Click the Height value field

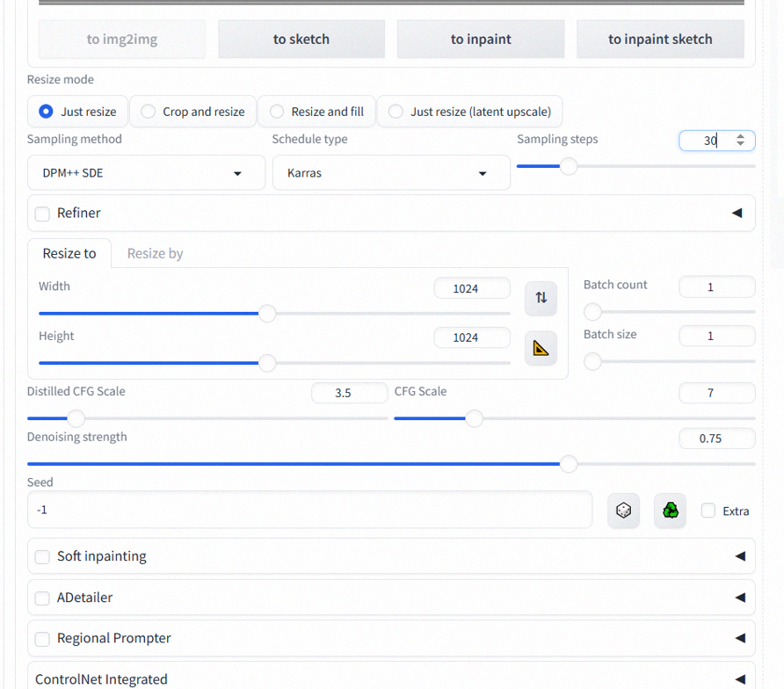click(x=472, y=337)
